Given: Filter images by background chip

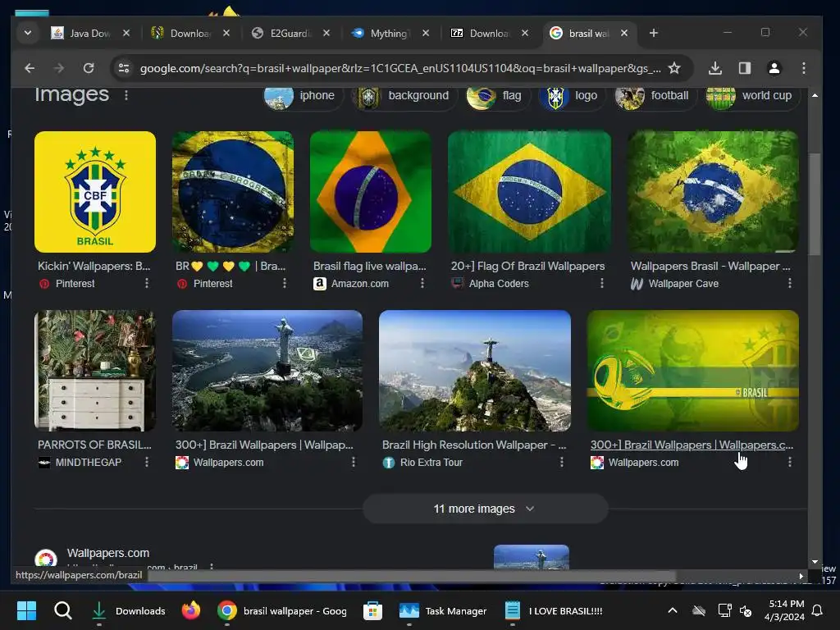Looking at the screenshot, I should click(x=406, y=97).
